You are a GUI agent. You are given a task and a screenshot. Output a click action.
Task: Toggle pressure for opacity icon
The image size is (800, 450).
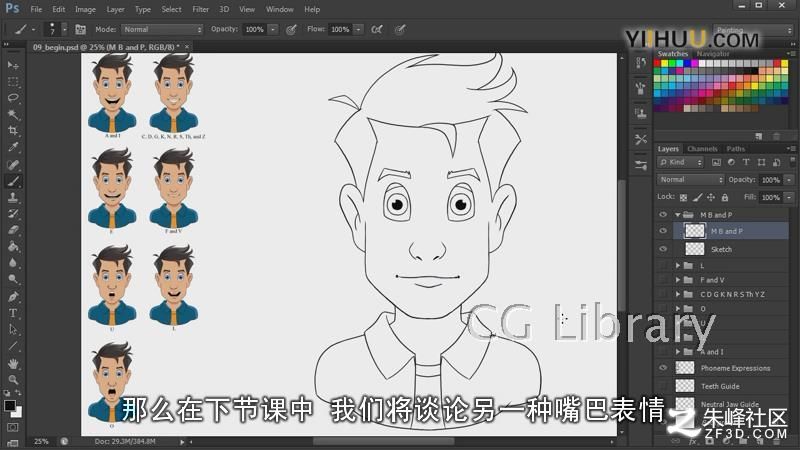pyautogui.click(x=291, y=30)
